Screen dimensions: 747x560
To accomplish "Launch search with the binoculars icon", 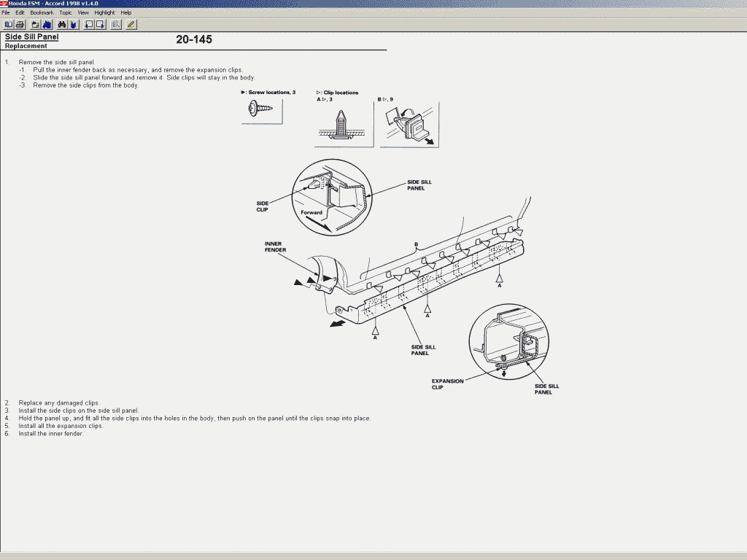I will coord(62,24).
